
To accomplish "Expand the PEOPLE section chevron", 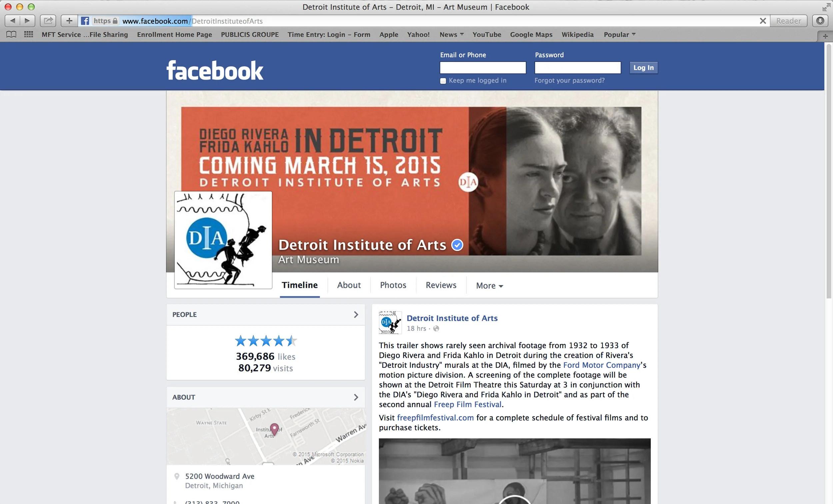I will [356, 315].
